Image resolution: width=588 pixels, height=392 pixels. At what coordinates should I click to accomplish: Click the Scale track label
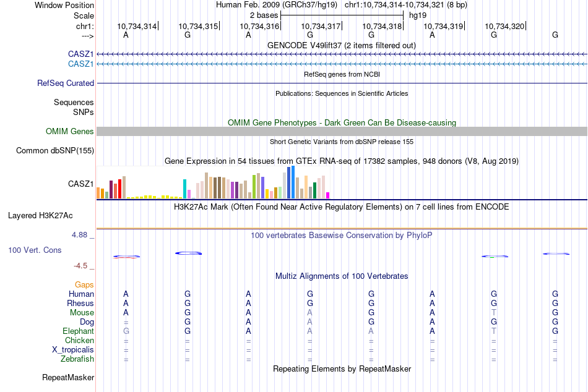pos(84,15)
